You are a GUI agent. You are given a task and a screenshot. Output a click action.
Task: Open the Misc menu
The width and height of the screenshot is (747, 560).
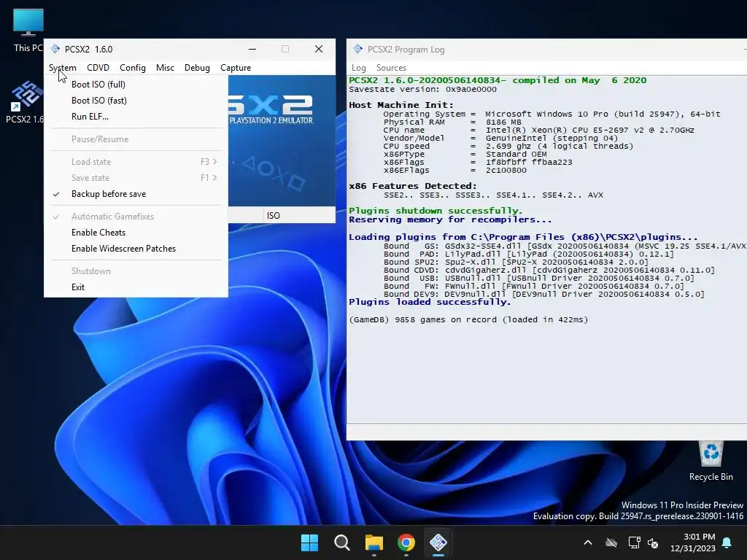[165, 68]
